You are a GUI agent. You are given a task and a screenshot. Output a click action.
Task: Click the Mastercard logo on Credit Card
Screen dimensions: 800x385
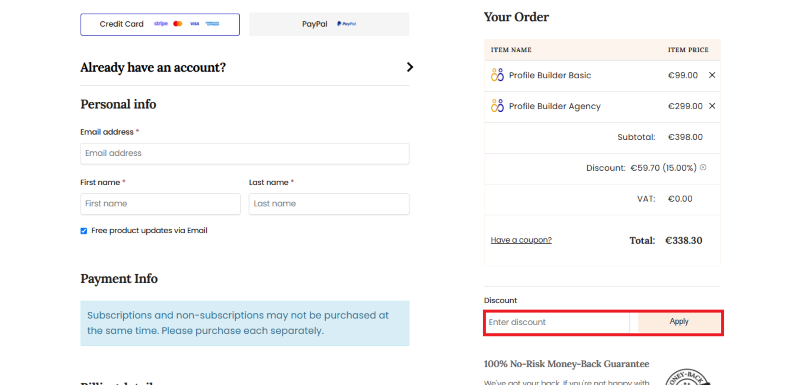pos(178,24)
